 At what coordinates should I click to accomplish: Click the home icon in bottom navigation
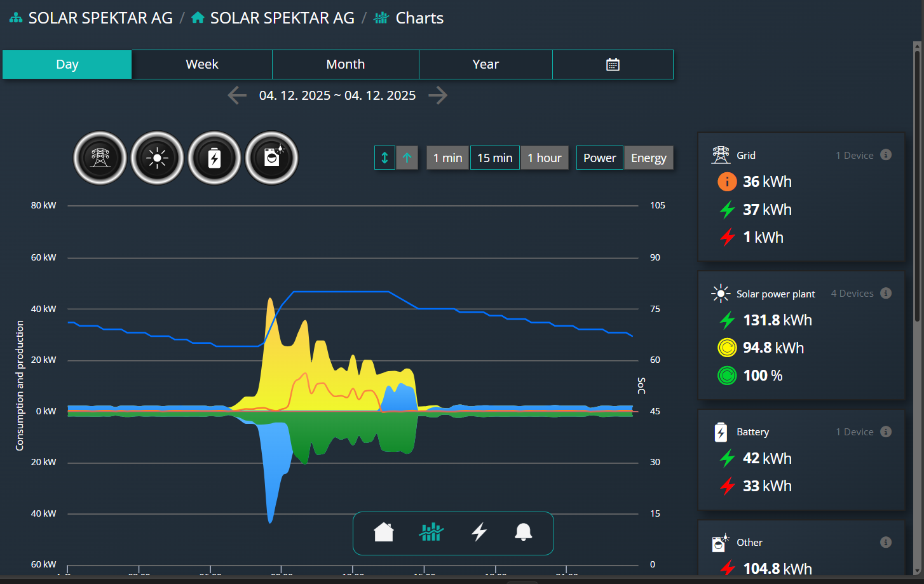tap(384, 532)
